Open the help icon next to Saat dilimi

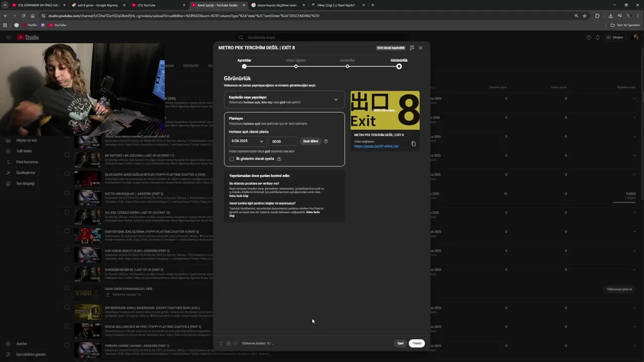click(x=326, y=141)
